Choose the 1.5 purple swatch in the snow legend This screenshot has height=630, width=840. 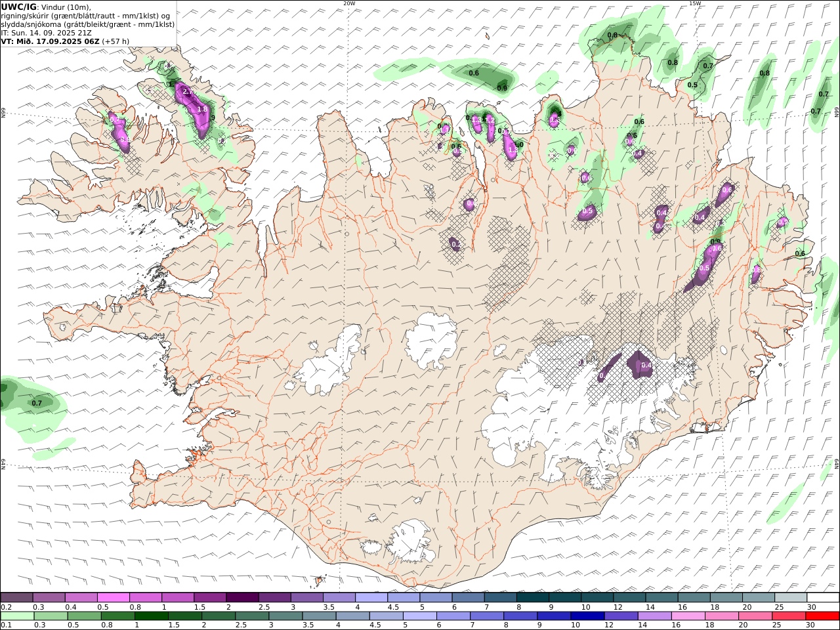pyautogui.click(x=210, y=597)
